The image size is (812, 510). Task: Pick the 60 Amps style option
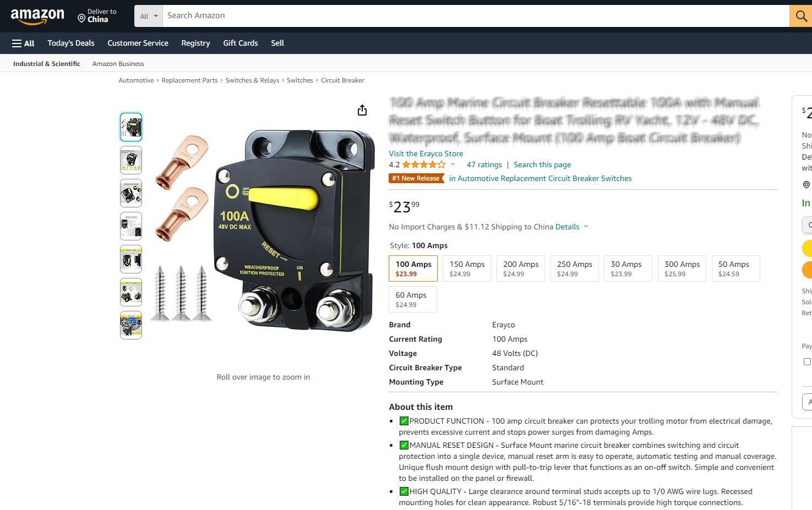click(413, 299)
